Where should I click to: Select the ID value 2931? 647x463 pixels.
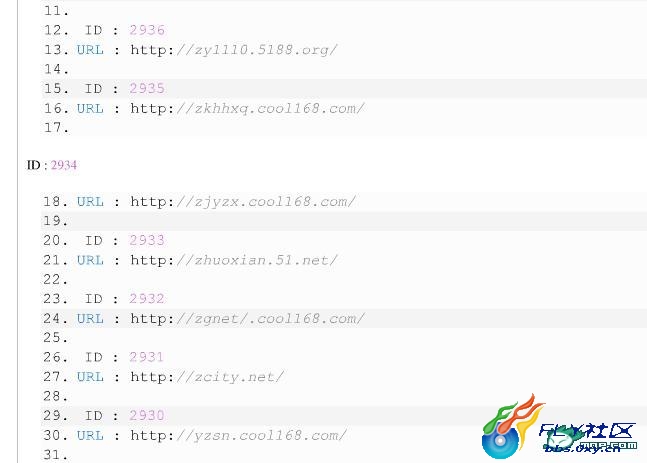pos(146,357)
